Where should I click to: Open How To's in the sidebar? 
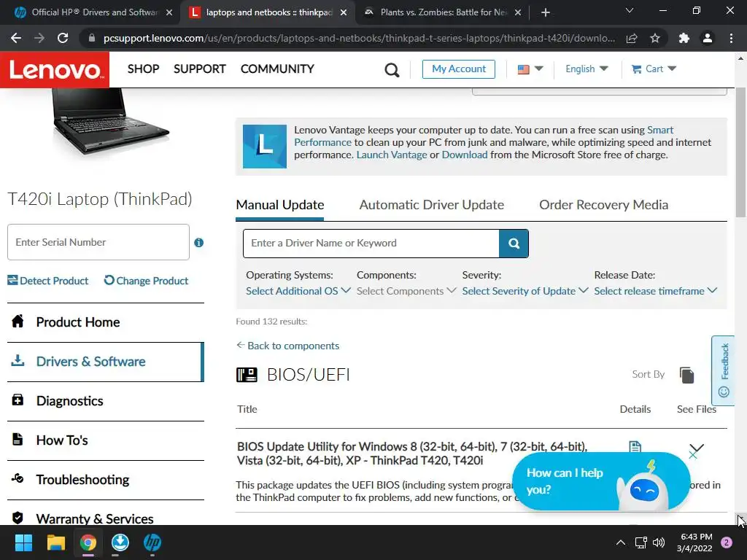105,440
